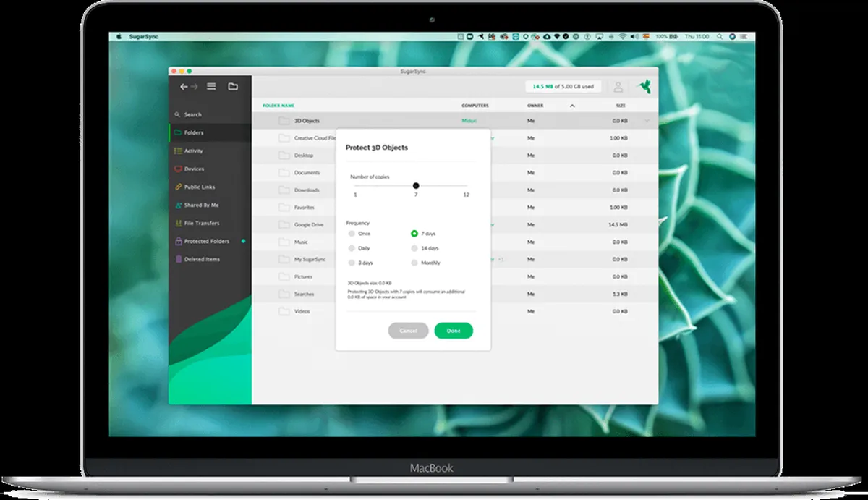This screenshot has width=868, height=500.
Task: Click the folder icon in top toolbar
Action: pyautogui.click(x=233, y=87)
